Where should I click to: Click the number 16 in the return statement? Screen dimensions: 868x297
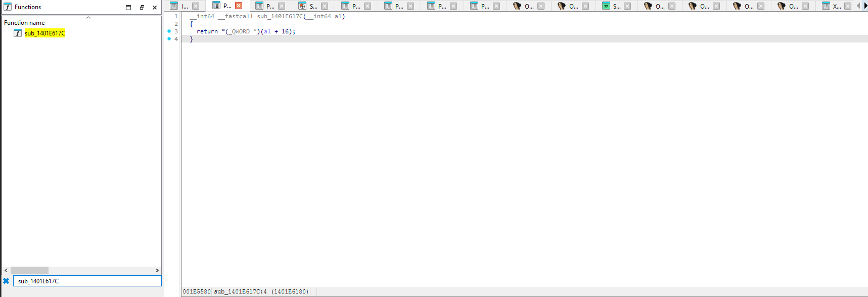coord(285,31)
